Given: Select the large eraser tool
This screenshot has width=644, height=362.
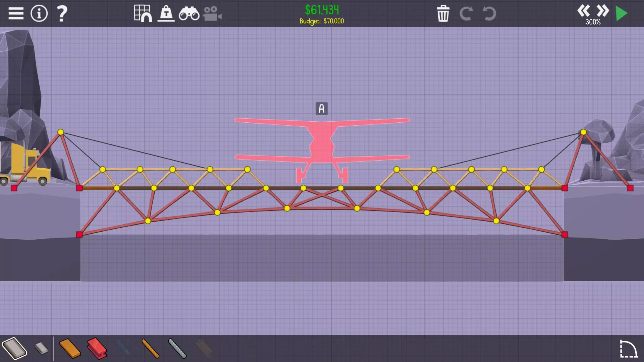Looking at the screenshot, I should [x=14, y=348].
